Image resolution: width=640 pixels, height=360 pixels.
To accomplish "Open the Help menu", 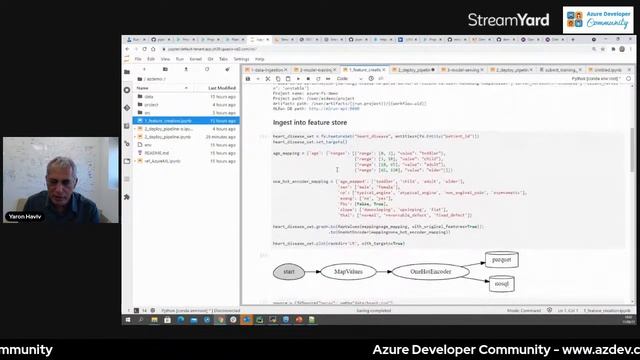I will point(260,59).
